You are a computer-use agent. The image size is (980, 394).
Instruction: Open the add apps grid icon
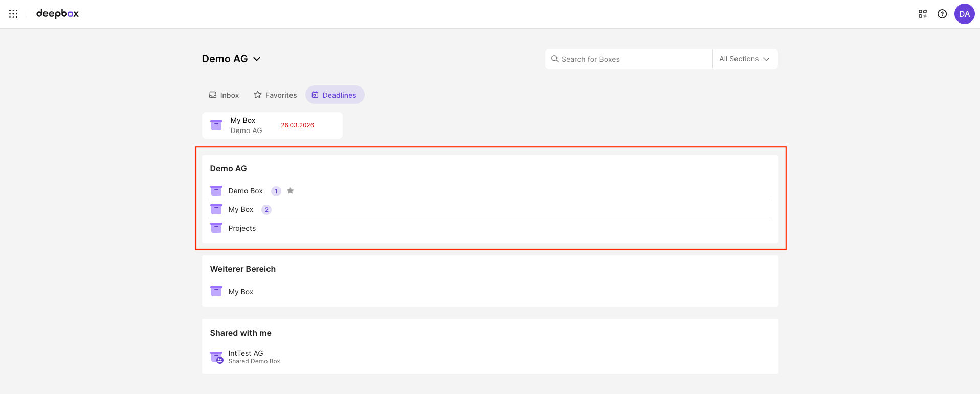click(x=922, y=14)
